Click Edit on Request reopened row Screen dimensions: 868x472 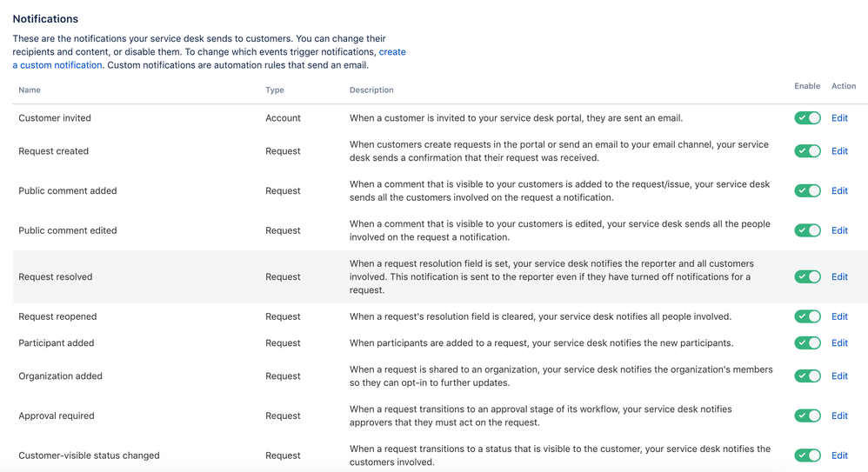(x=839, y=317)
